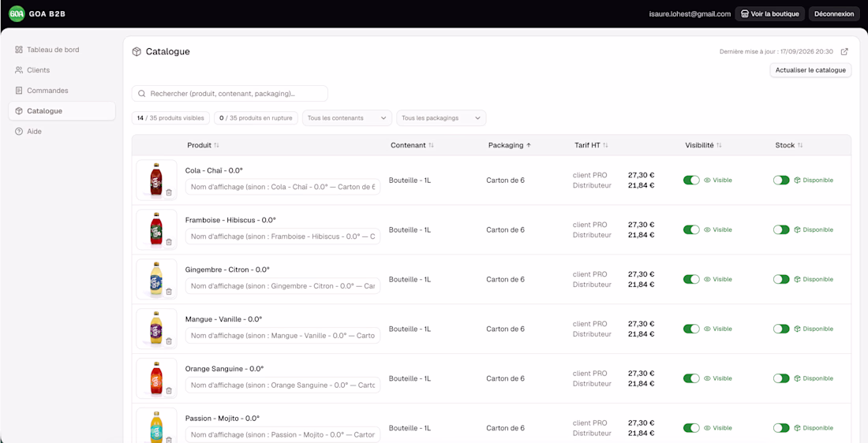The image size is (868, 443).
Task: Click the Packaging ascending sort arrow
Action: point(529,146)
